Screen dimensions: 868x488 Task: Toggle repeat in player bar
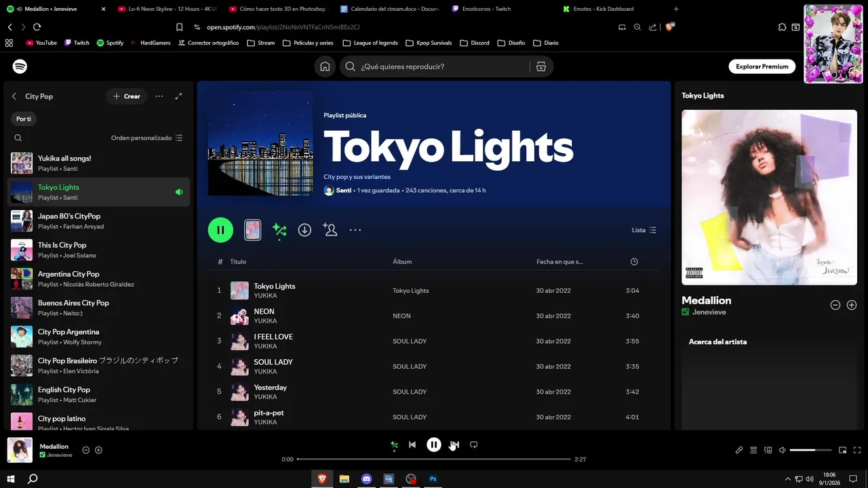coord(474,445)
